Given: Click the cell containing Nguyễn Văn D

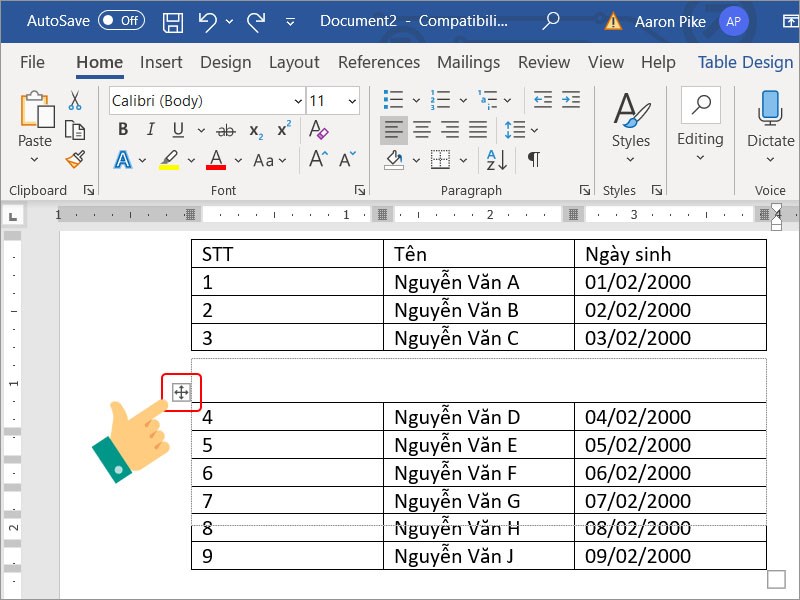Looking at the screenshot, I should pos(478,417).
